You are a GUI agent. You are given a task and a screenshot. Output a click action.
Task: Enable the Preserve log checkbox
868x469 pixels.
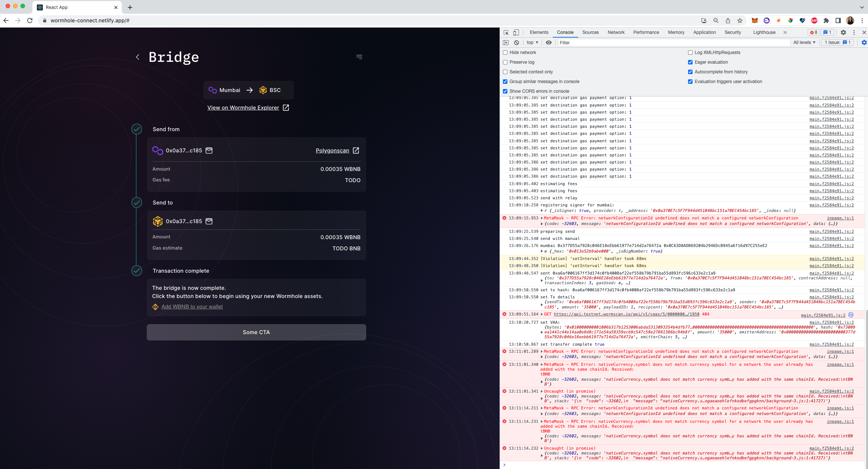(x=505, y=62)
